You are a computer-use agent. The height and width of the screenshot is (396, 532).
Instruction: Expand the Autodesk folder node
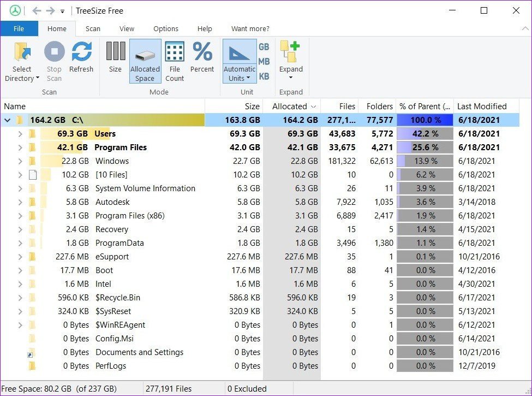[20, 202]
